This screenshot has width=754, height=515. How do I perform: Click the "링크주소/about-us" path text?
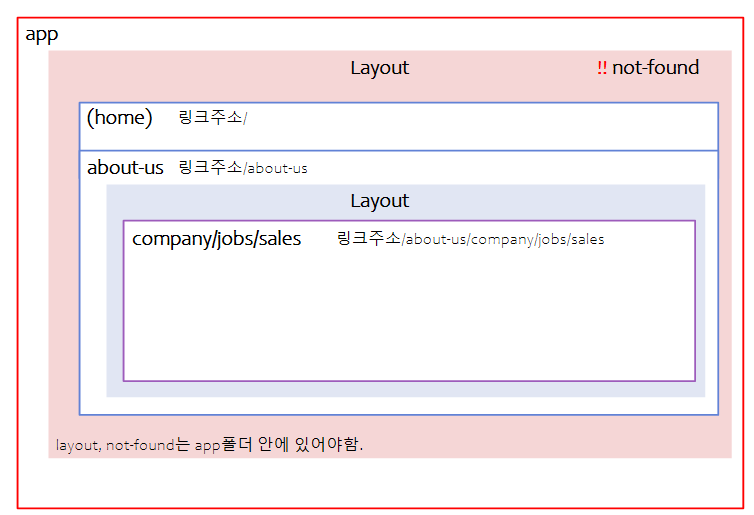point(243,167)
